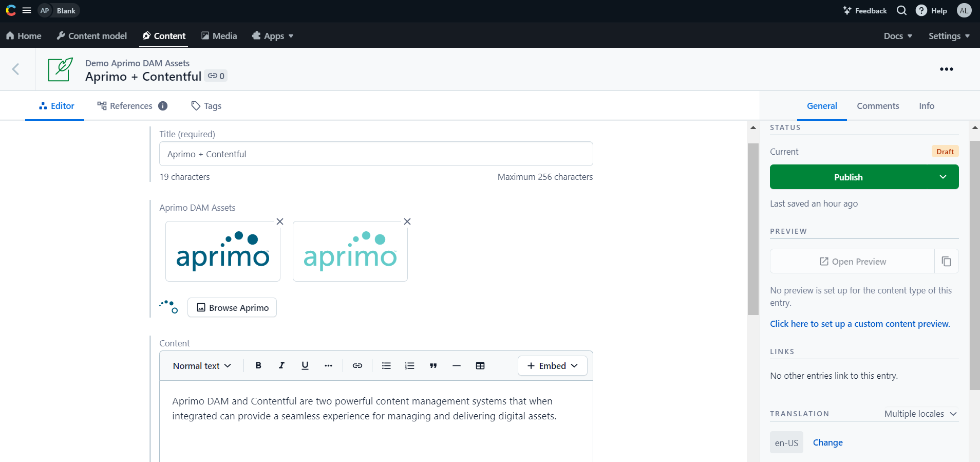
Task: Expand the Publish options arrow
Action: click(943, 177)
